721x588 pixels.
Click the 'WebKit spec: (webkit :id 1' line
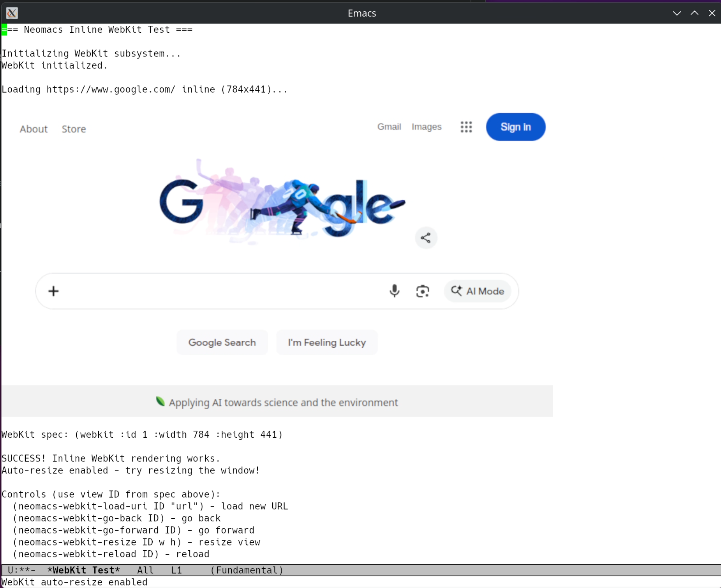pyautogui.click(x=142, y=435)
